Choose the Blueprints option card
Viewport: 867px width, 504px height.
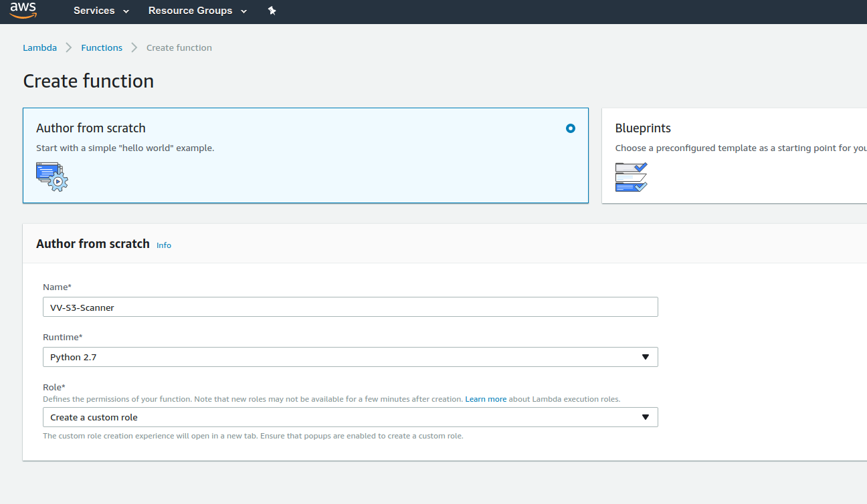pyautogui.click(x=733, y=155)
